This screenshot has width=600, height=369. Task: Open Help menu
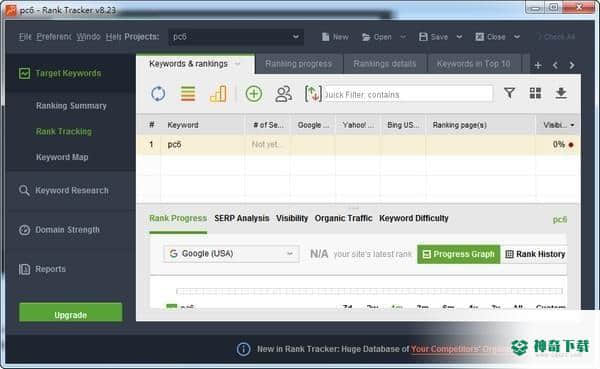click(x=114, y=37)
